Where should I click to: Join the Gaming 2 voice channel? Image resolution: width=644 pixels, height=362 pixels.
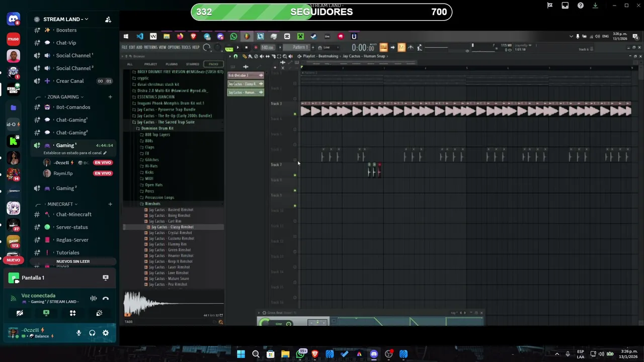73,188
